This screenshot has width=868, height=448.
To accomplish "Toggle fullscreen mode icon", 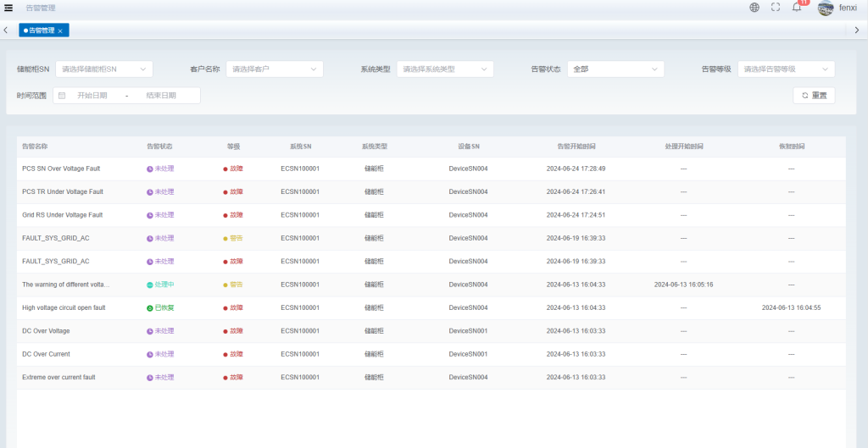I will point(776,8).
